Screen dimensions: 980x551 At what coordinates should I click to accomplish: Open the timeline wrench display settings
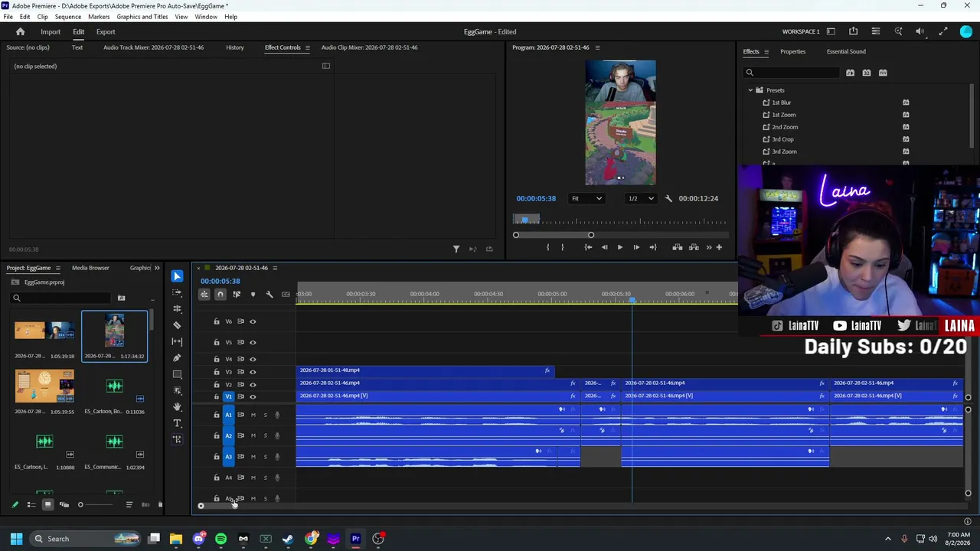coord(269,295)
